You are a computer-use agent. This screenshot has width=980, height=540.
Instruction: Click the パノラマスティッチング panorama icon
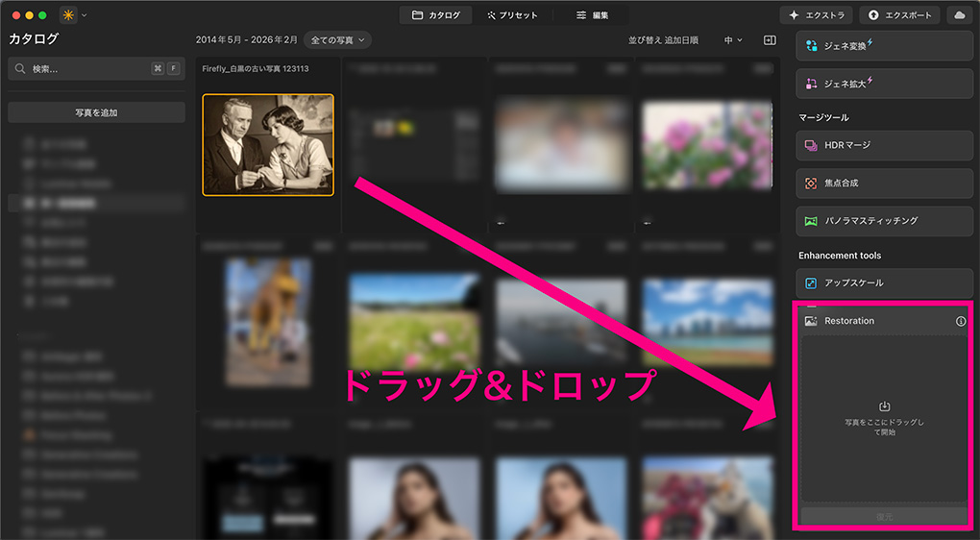coord(811,221)
